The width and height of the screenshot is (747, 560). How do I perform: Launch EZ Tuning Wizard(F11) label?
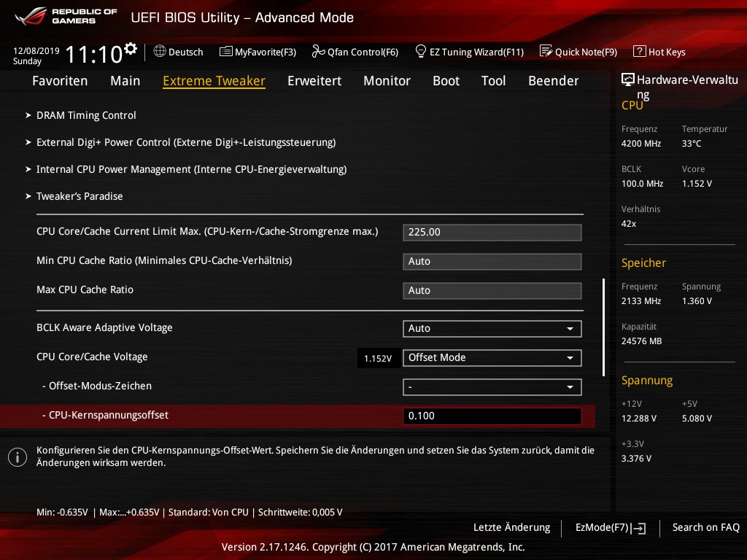(x=476, y=52)
